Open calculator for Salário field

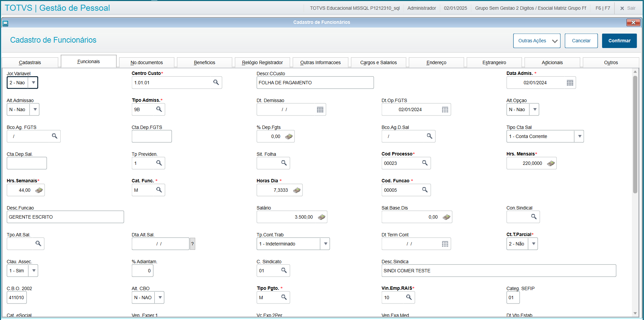pos(321,217)
